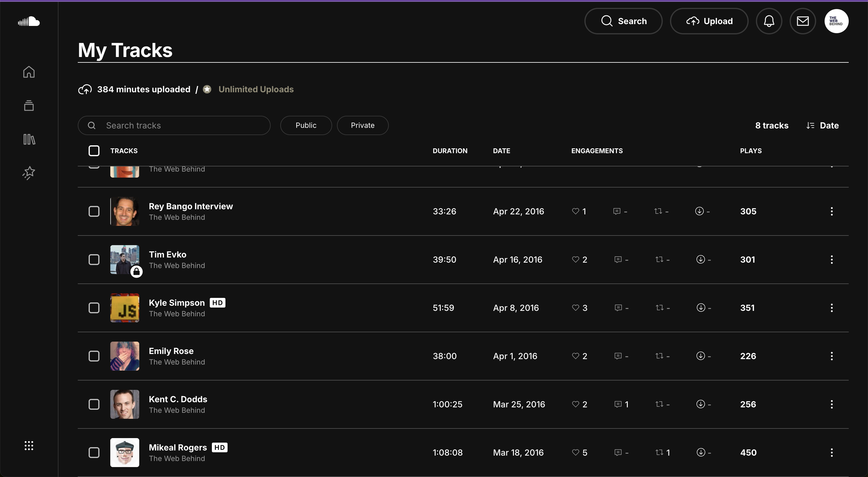Open the Unlimited Uploads link
Image resolution: width=868 pixels, height=477 pixels.
pos(256,89)
